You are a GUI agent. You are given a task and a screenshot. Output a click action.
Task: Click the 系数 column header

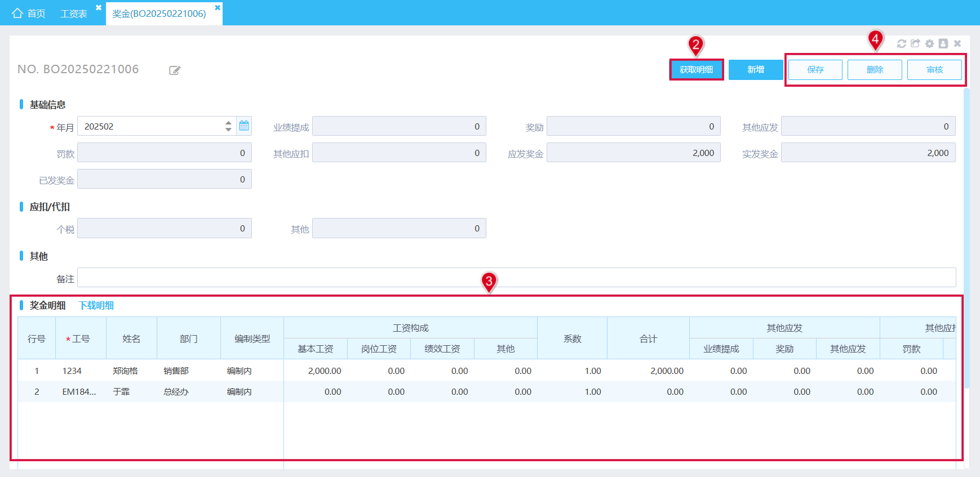point(572,338)
